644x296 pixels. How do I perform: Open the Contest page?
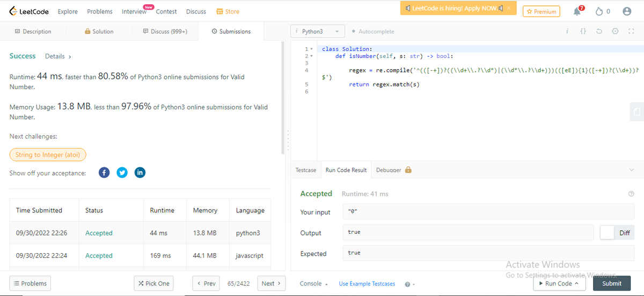point(166,11)
